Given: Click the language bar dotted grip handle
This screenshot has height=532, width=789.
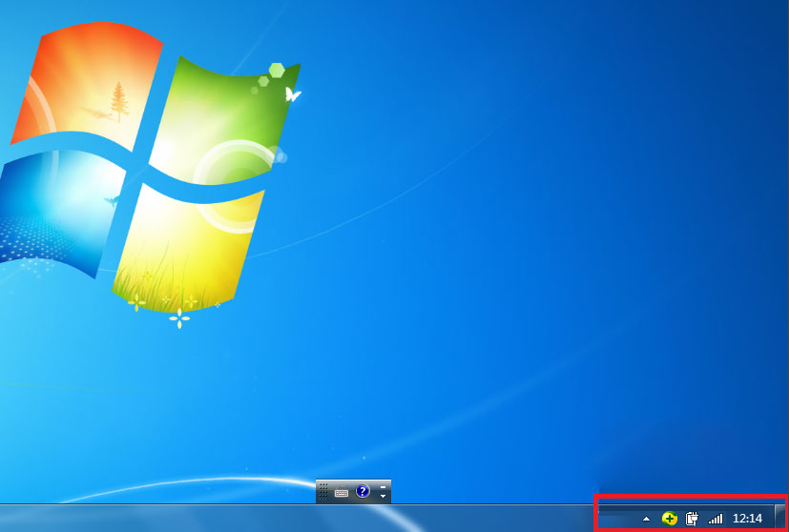Looking at the screenshot, I should pyautogui.click(x=323, y=492).
